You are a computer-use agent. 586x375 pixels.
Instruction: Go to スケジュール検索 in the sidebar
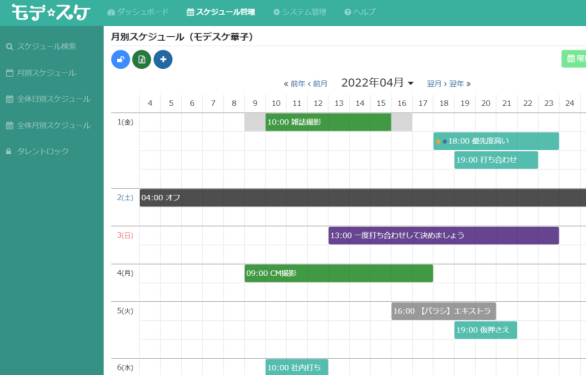[41, 46]
